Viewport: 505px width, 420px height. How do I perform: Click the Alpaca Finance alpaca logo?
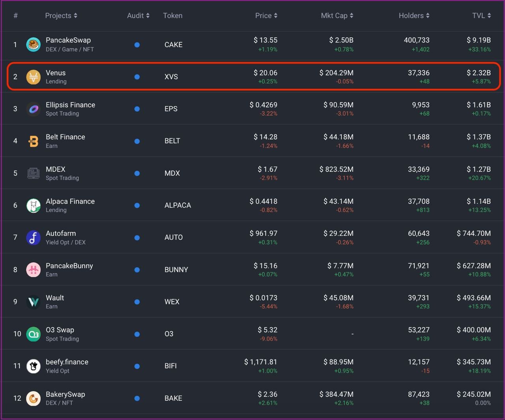pos(33,206)
